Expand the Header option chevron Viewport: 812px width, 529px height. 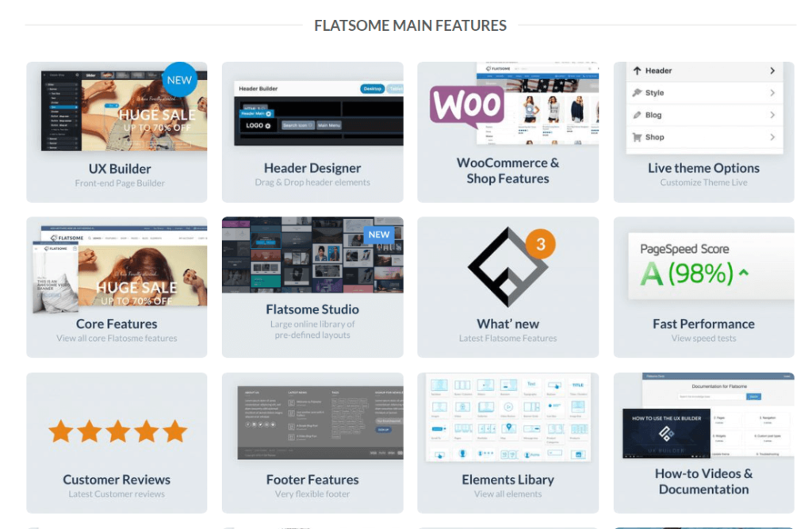[x=772, y=71]
